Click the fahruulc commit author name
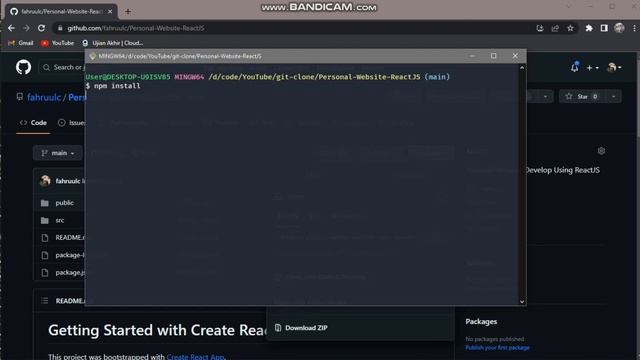This screenshot has width=640, height=360. coord(68,181)
